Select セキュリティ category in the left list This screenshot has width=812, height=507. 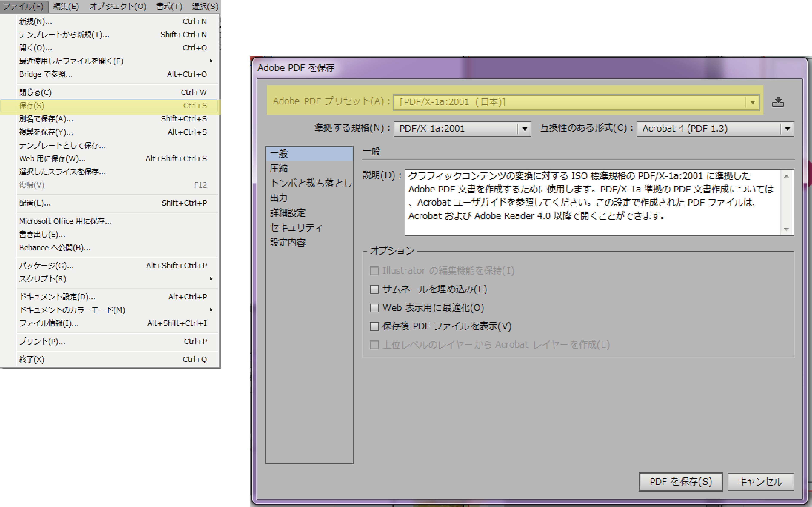tap(309, 228)
